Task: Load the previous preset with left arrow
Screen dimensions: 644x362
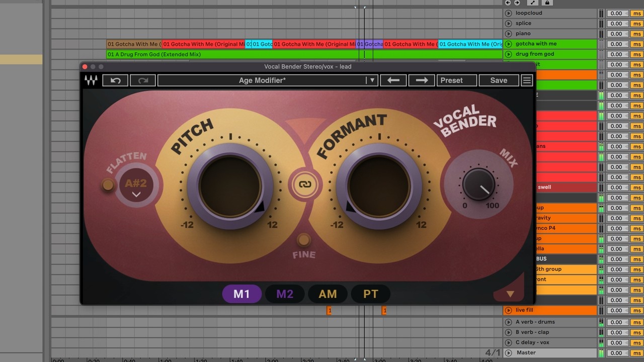Action: point(393,80)
